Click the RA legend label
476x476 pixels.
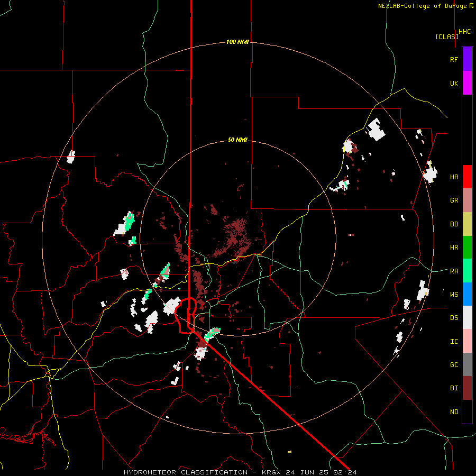[454, 271]
